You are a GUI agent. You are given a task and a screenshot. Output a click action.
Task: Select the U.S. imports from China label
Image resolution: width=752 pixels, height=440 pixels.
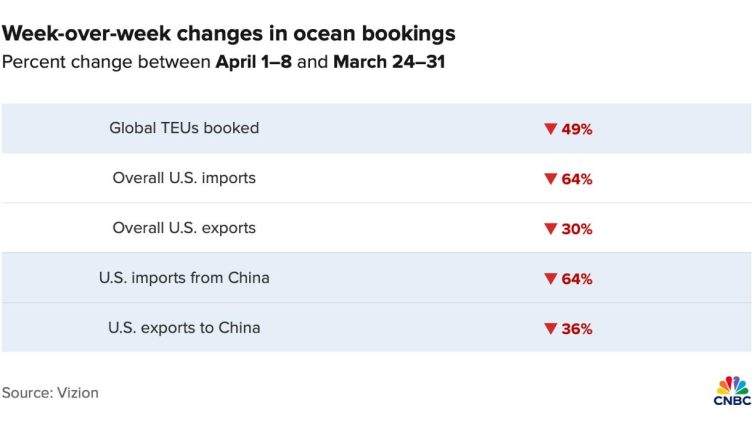[184, 278]
